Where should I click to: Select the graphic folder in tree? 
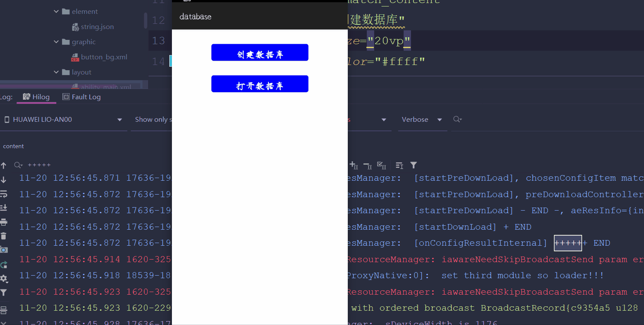pos(84,42)
